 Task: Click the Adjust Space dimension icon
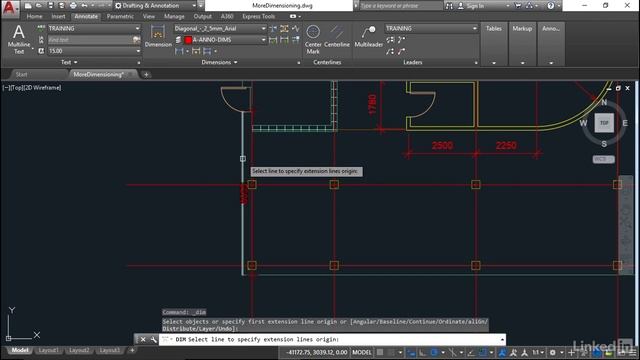click(x=284, y=28)
